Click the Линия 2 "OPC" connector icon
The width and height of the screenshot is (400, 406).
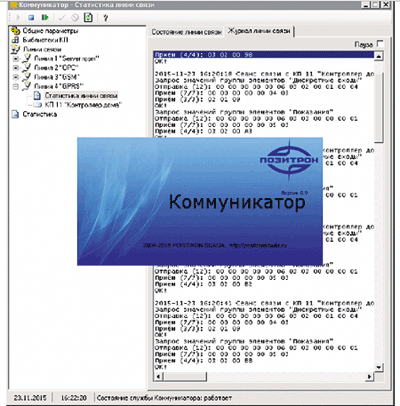27,68
